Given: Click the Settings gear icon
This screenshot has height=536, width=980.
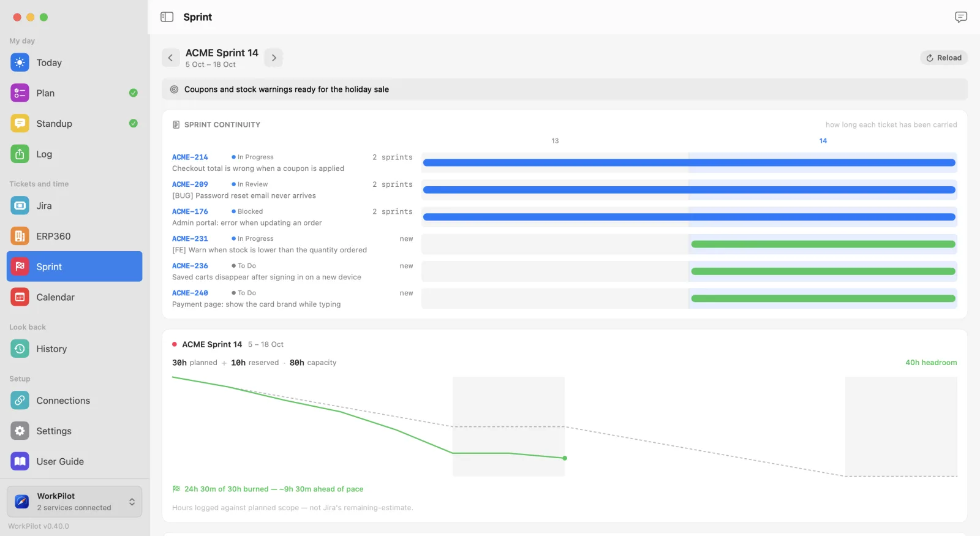Looking at the screenshot, I should pyautogui.click(x=20, y=431).
